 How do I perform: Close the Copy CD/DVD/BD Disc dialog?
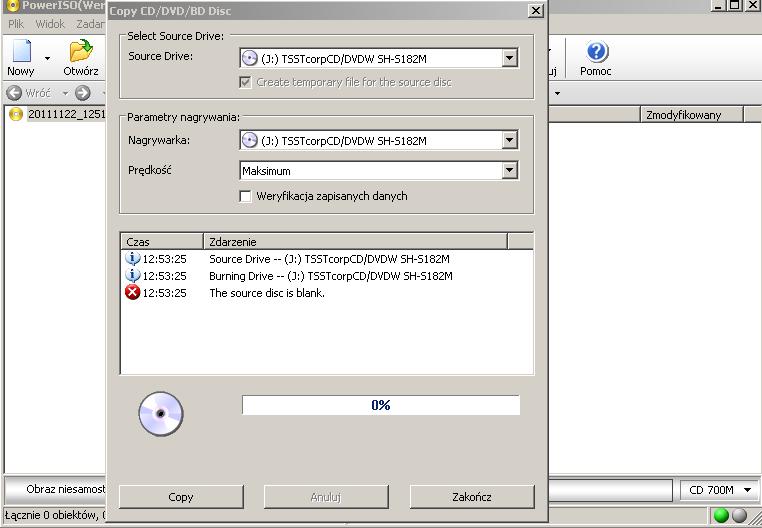click(x=535, y=11)
